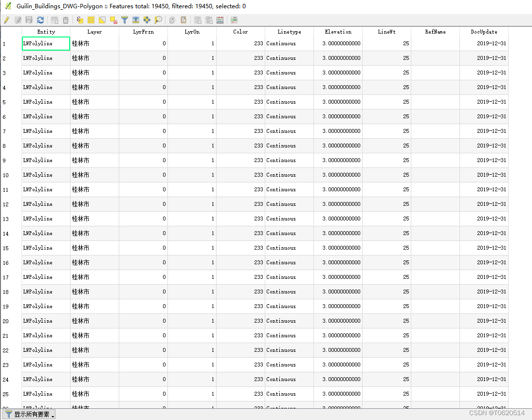Click the 桂林市 Layer cell in row 23
Viewport: 532px width, 420px height.
[x=94, y=365]
